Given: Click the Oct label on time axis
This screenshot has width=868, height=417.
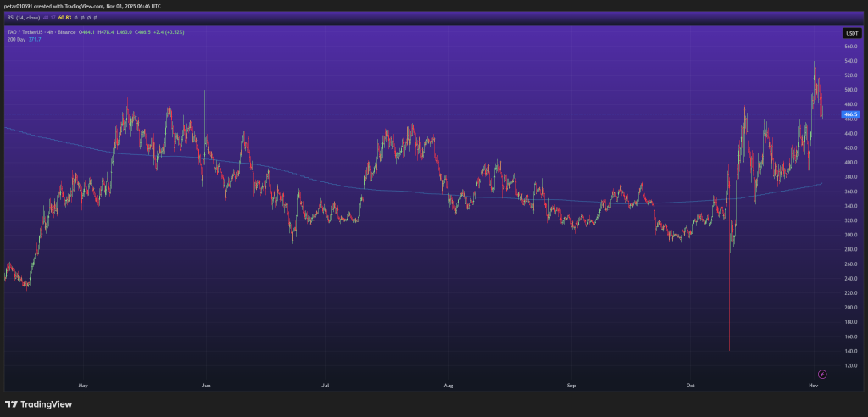Looking at the screenshot, I should pos(691,386).
